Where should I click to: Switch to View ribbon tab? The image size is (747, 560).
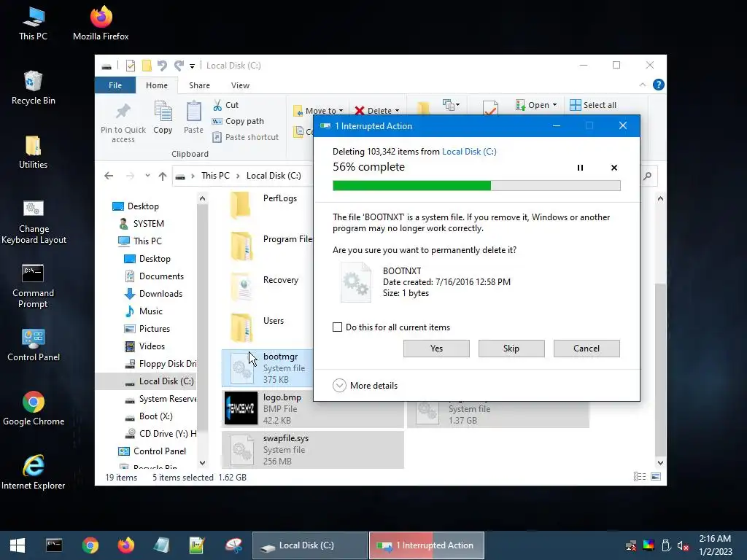[x=240, y=85]
